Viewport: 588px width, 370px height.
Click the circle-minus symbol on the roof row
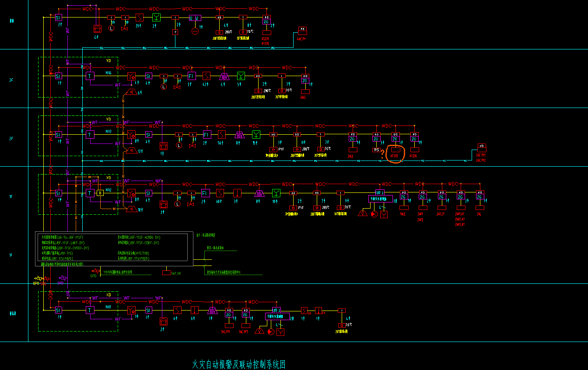click(x=195, y=31)
